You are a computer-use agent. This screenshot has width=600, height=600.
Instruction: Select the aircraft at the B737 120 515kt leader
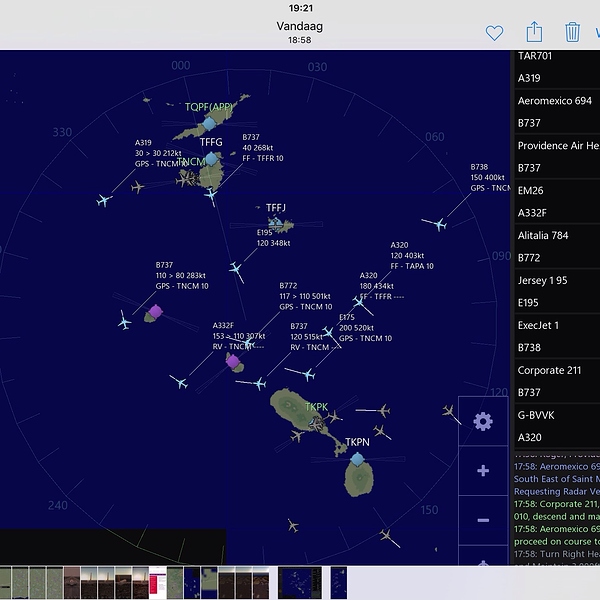coord(259,383)
